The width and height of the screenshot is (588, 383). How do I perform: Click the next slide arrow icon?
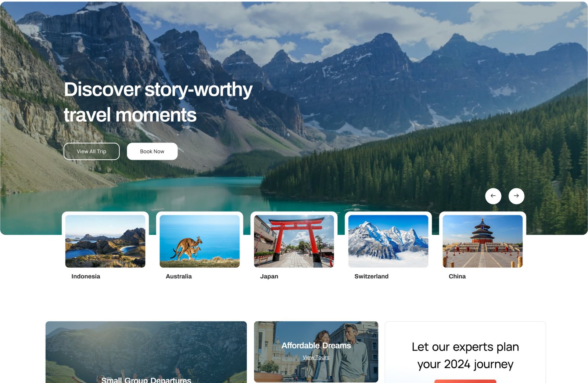point(516,196)
